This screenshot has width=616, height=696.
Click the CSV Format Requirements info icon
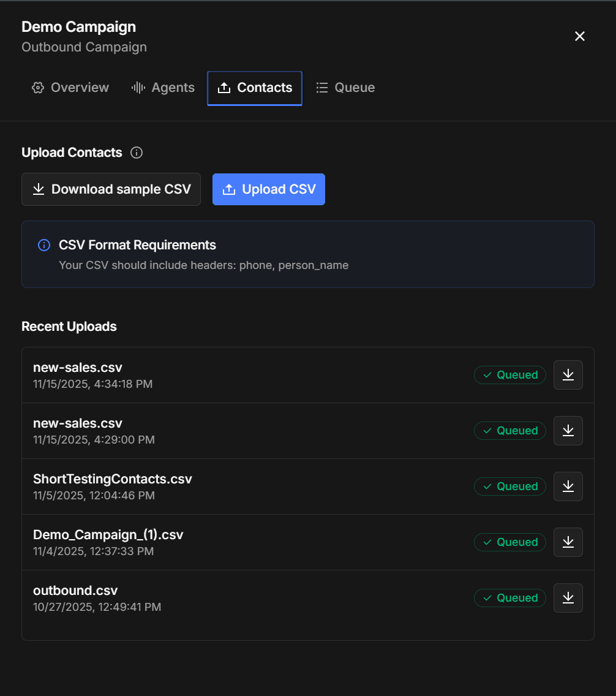point(44,245)
